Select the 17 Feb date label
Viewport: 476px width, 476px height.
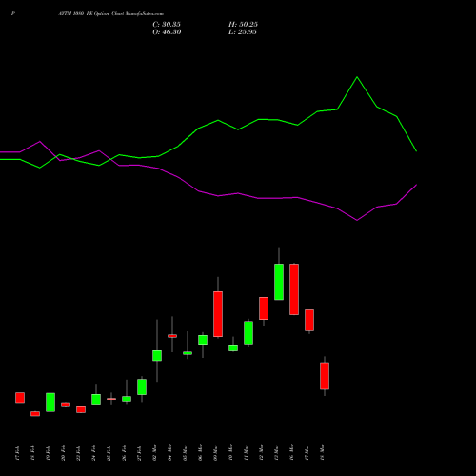click(x=17, y=453)
